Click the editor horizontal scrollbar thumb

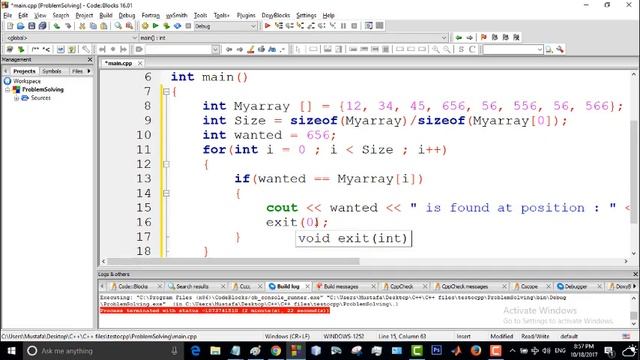click(x=233, y=261)
